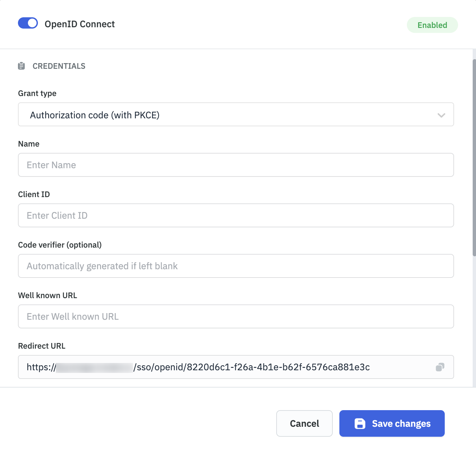Click the CREDENTIALS section header
This screenshot has height=462, width=476.
tap(59, 66)
